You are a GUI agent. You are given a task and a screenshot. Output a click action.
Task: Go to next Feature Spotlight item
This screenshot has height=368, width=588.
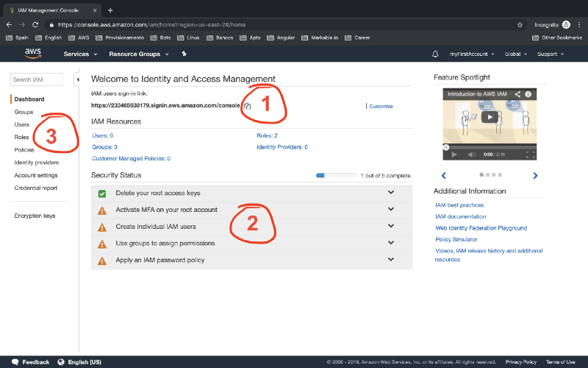(535, 175)
